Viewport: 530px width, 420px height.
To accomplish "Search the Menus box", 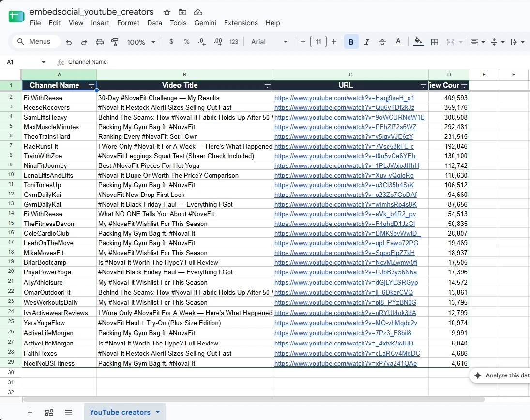I will tap(36, 41).
